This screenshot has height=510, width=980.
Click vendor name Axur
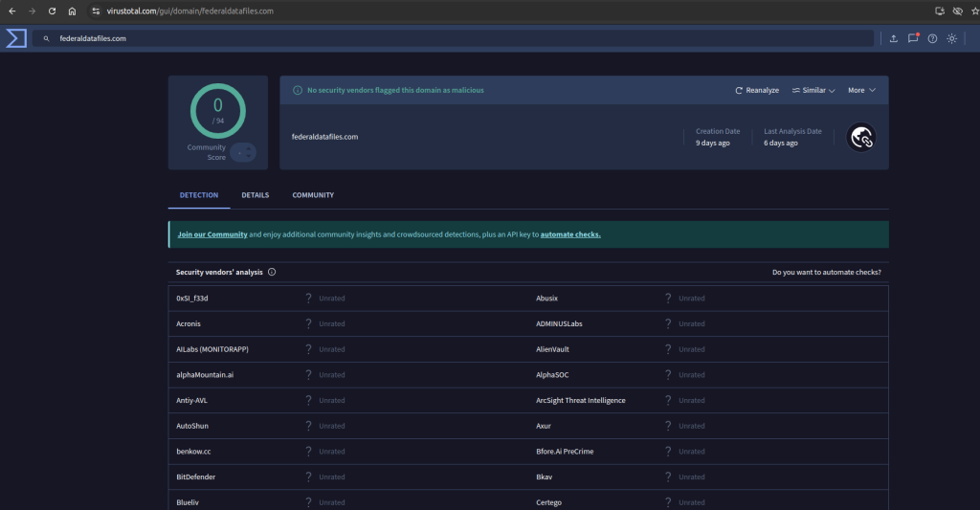[x=544, y=426]
